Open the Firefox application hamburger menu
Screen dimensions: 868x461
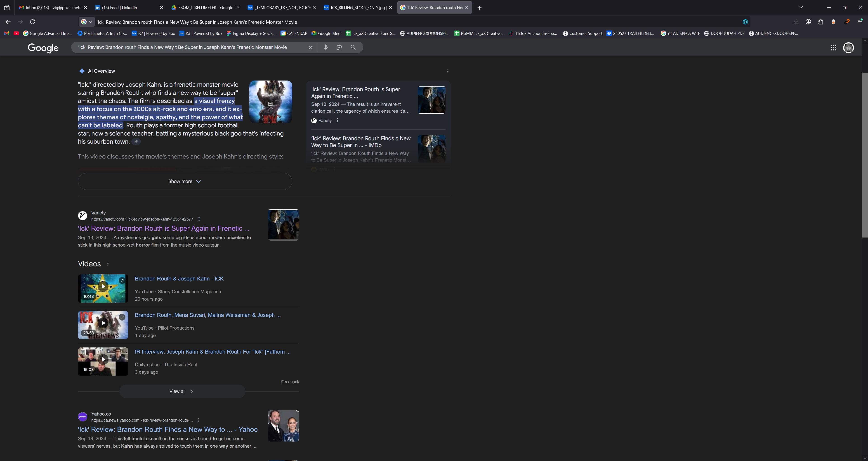click(x=860, y=22)
